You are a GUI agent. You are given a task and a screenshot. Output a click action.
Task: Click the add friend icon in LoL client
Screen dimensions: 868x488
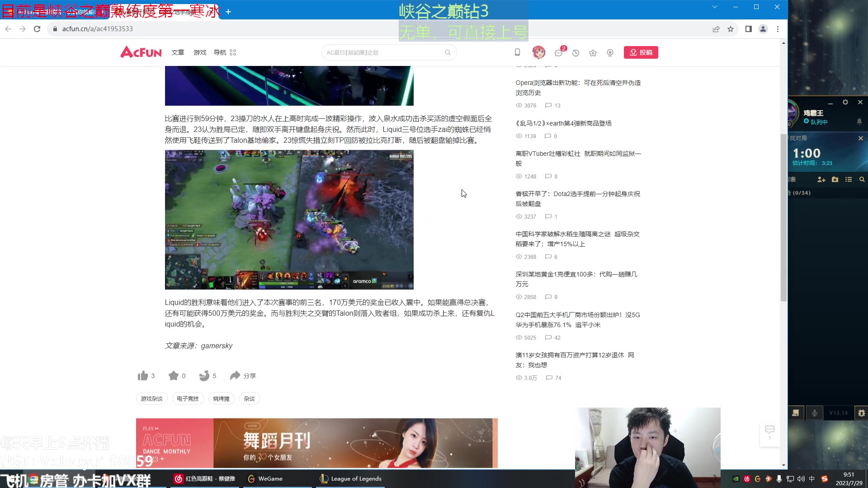(x=821, y=179)
